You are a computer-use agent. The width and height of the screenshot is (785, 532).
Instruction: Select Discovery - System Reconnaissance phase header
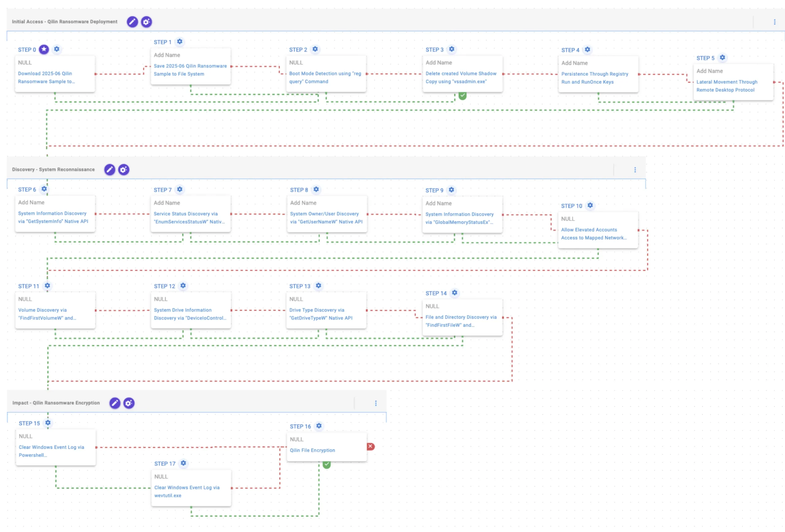[53, 169]
